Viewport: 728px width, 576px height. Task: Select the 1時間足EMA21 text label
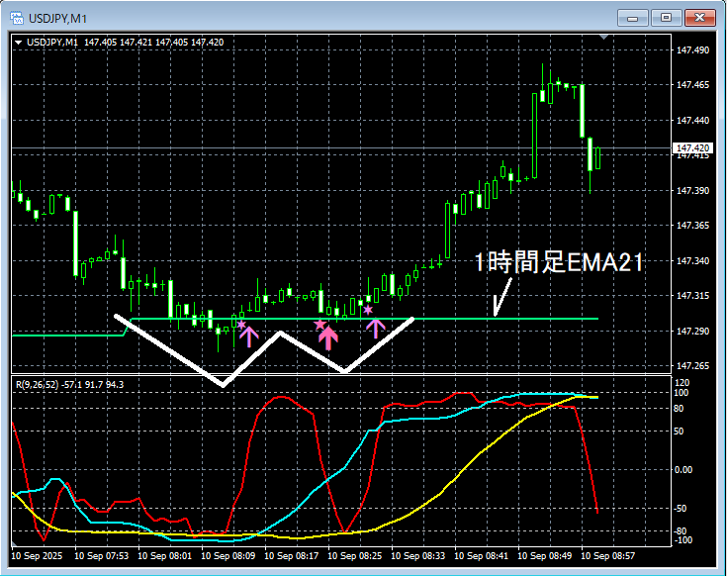pyautogui.click(x=559, y=262)
